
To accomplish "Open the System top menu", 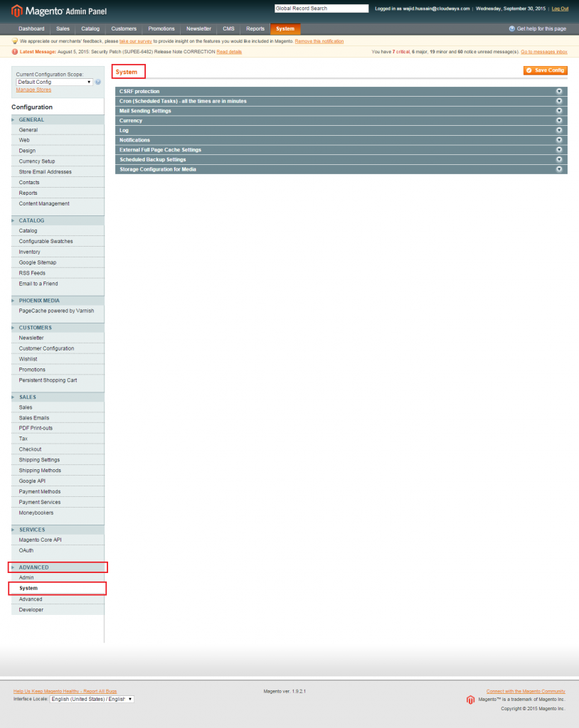I will tap(285, 28).
